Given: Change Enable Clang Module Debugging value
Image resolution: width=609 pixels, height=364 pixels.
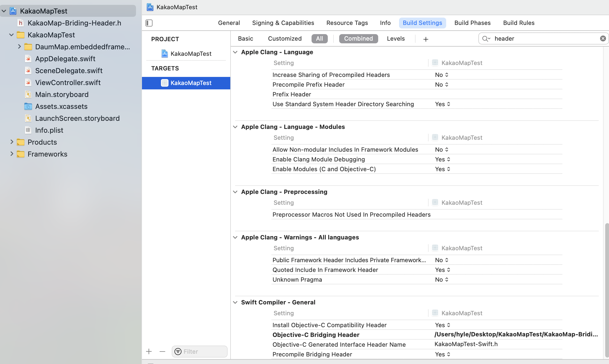Looking at the screenshot, I should 443,159.
